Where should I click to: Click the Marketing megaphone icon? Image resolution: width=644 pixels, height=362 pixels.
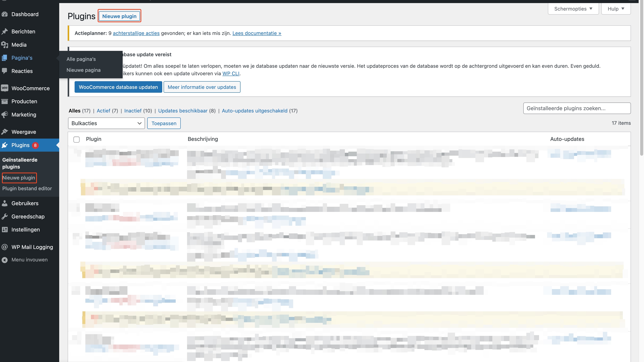coord(4,115)
